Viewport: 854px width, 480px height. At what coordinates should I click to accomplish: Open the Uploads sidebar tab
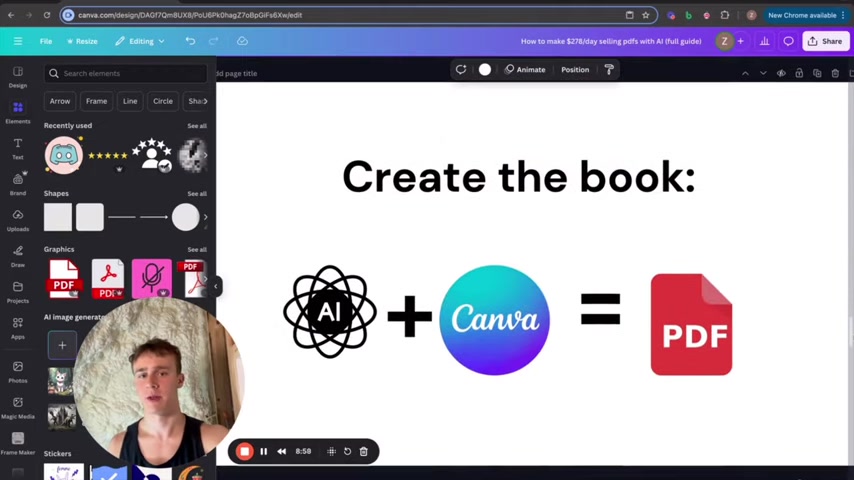(17, 221)
